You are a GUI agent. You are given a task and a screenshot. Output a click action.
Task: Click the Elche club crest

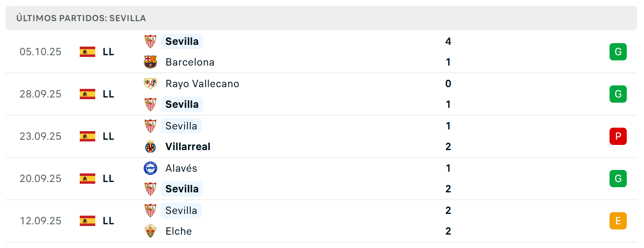pyautogui.click(x=150, y=231)
